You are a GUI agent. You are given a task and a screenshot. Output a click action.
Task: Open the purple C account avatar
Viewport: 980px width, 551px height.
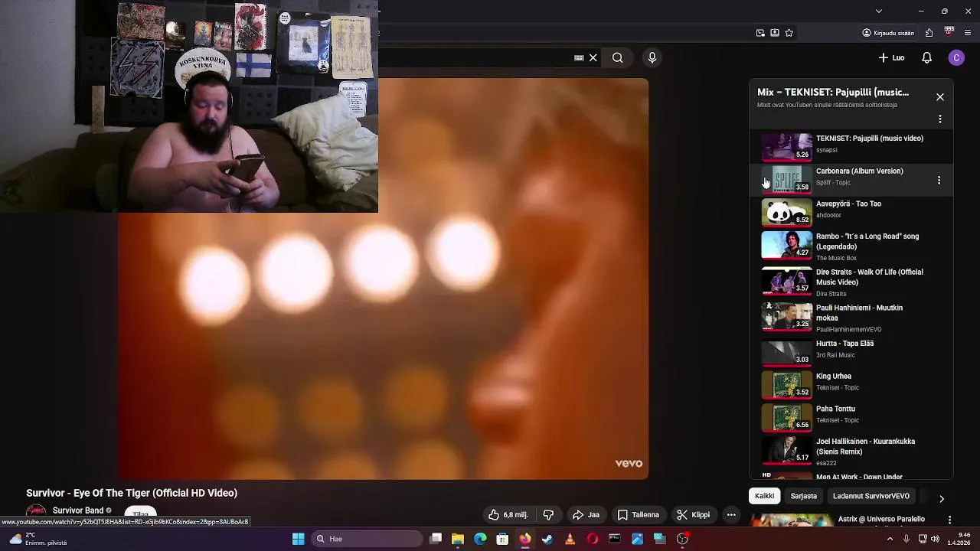956,57
